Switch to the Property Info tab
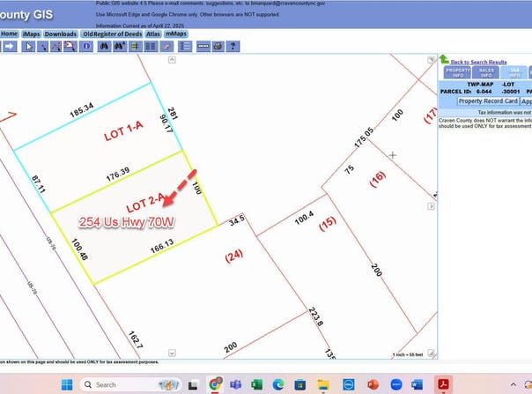The height and width of the screenshot is (394, 532). [x=457, y=74]
